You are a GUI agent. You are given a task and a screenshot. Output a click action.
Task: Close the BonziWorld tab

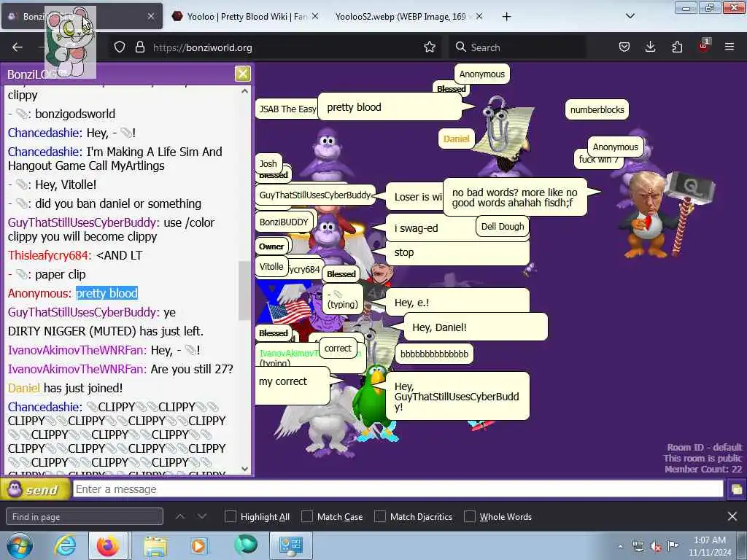tap(150, 16)
